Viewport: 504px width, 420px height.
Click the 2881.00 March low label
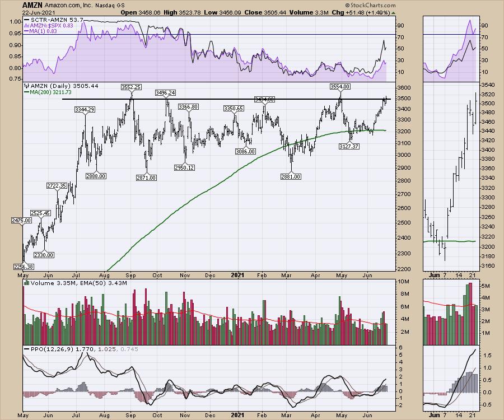click(291, 176)
